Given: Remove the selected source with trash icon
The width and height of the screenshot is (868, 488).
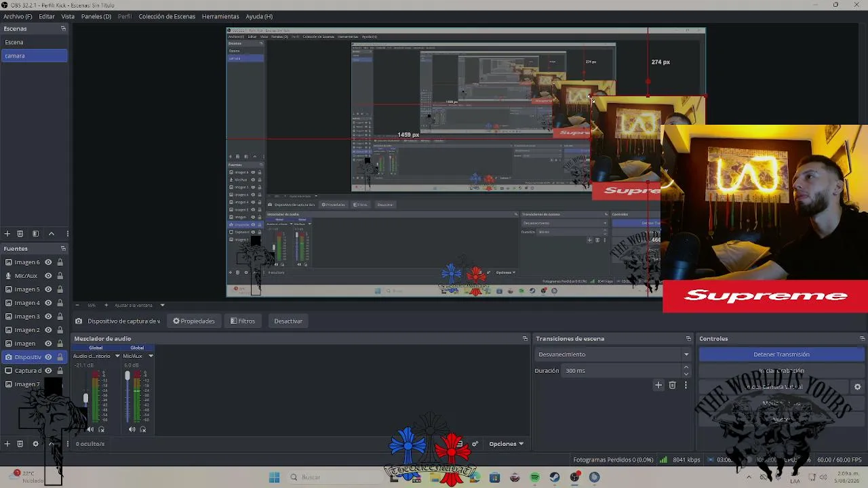Looking at the screenshot, I should (20, 444).
